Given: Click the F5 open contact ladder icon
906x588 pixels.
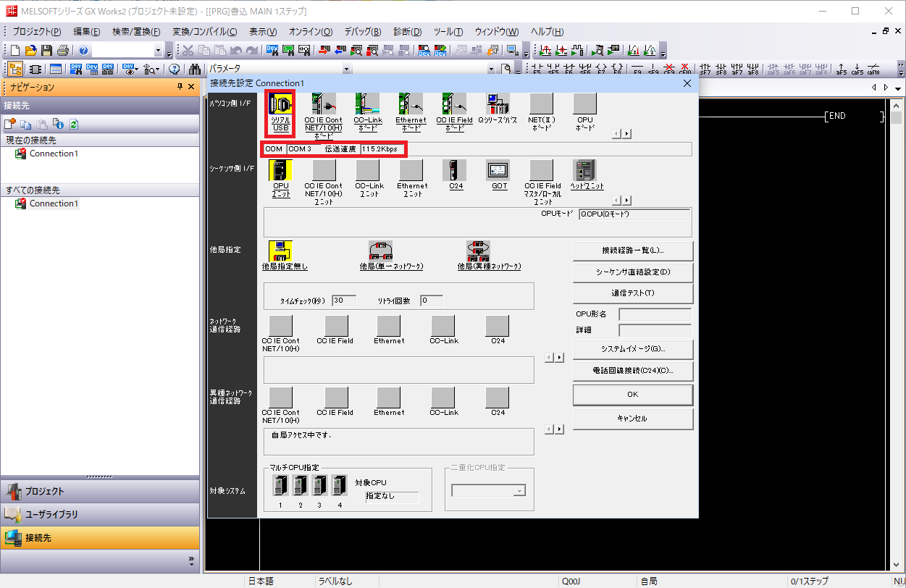Looking at the screenshot, I should pos(537,70).
